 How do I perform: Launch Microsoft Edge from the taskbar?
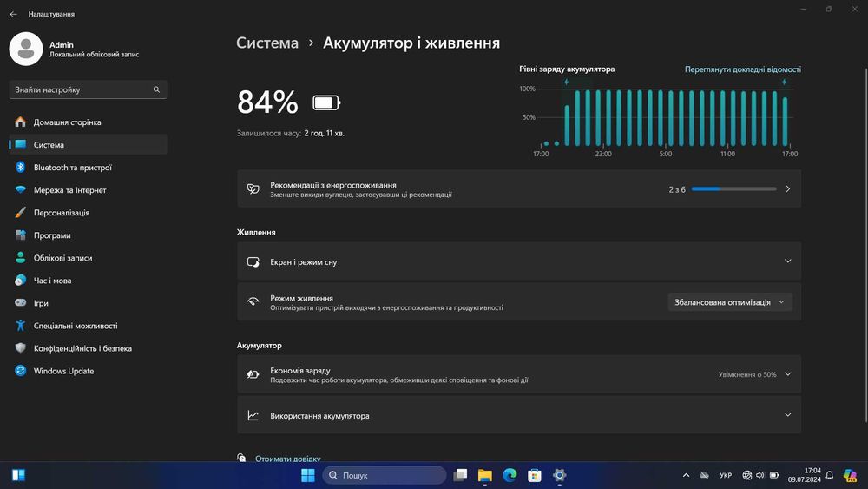coord(510,475)
